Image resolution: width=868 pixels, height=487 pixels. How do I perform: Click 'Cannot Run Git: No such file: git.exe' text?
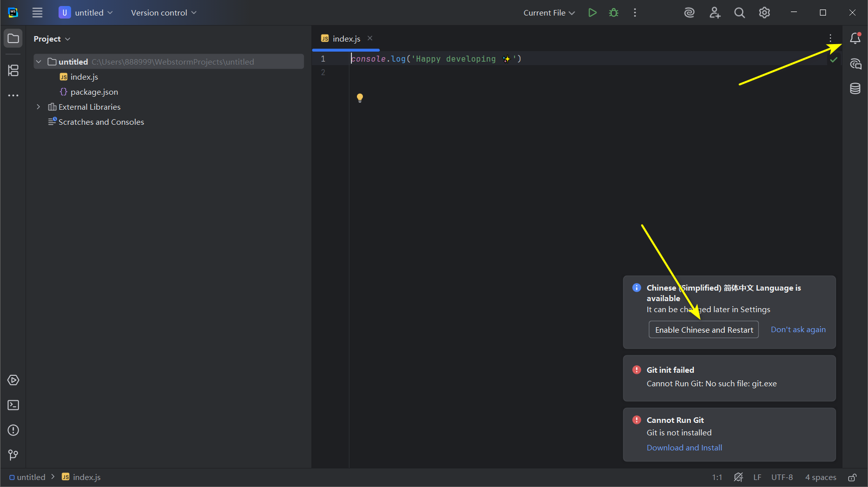click(x=711, y=384)
